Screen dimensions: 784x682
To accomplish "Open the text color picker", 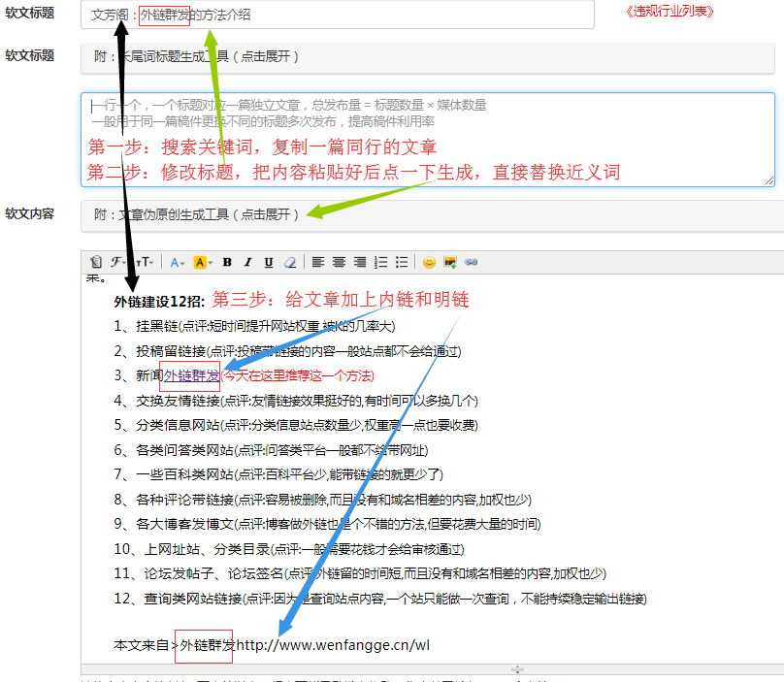I will pyautogui.click(x=177, y=262).
